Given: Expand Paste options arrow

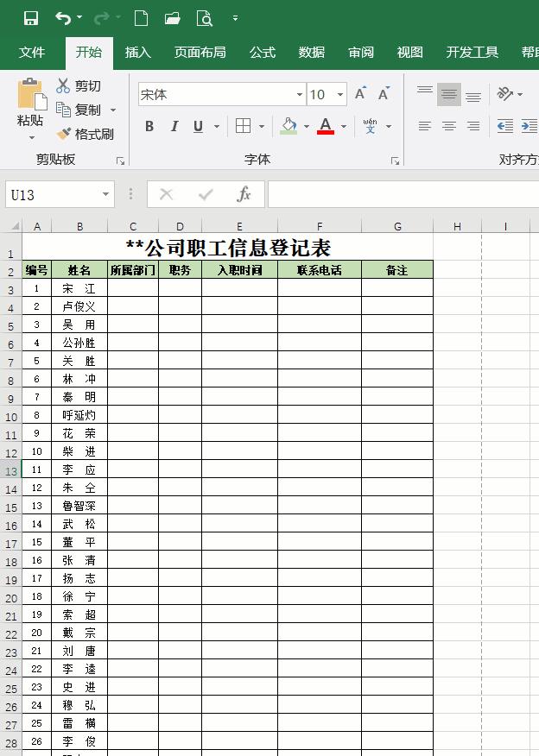Looking at the screenshot, I should [32, 138].
